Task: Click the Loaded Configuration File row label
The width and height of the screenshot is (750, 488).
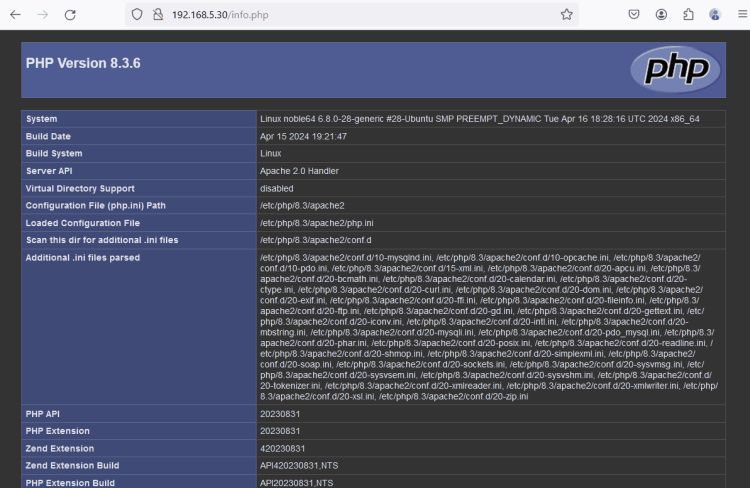Action: [x=83, y=223]
